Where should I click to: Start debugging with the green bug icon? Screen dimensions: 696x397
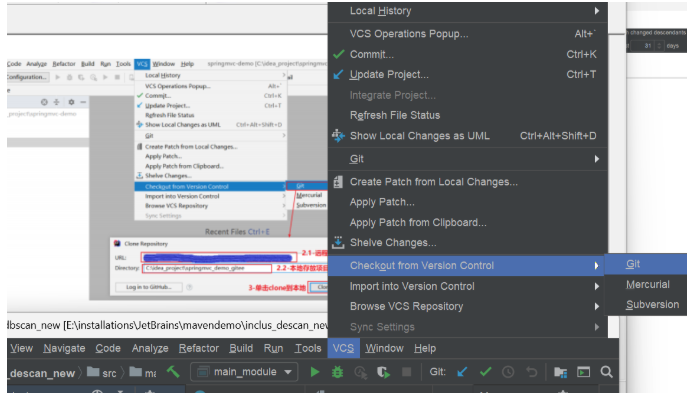point(338,372)
